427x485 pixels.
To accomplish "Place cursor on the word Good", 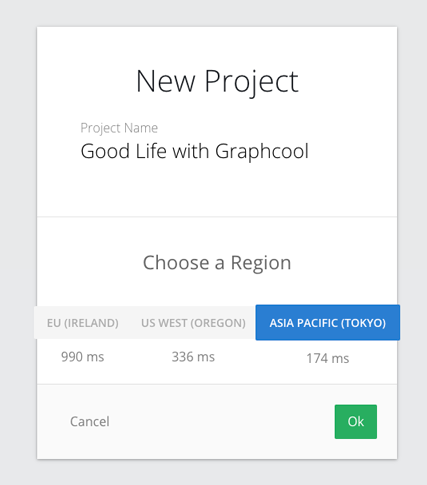I will (x=105, y=151).
